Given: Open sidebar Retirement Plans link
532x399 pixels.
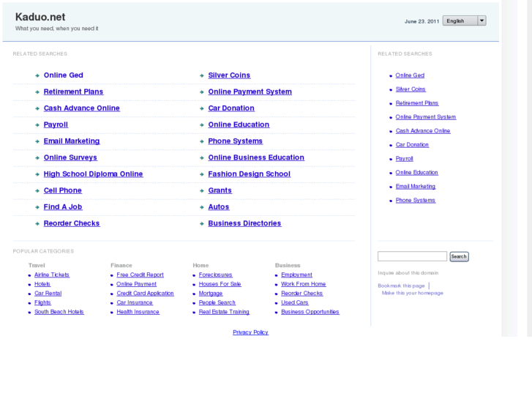Looking at the screenshot, I should pyautogui.click(x=416, y=103).
